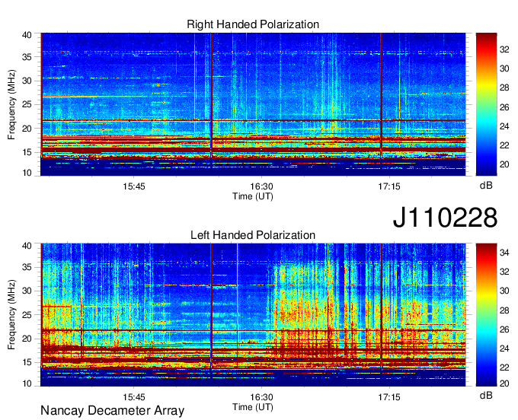518x420 pixels.
Task: Click the 30 label on the lower colorbar
Action: click(x=504, y=291)
